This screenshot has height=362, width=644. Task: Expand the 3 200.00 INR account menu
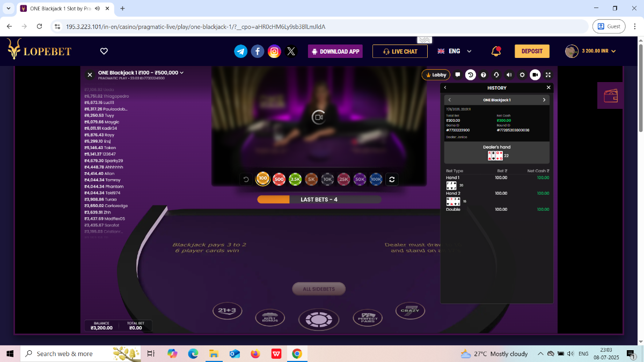point(590,51)
